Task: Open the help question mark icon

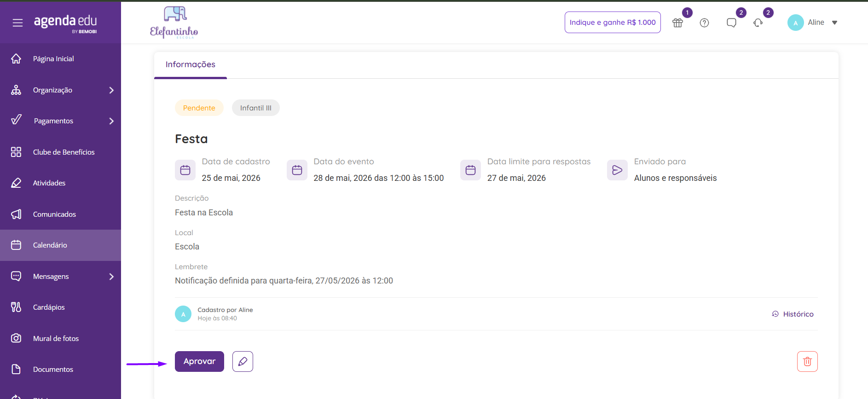Action: pos(704,23)
